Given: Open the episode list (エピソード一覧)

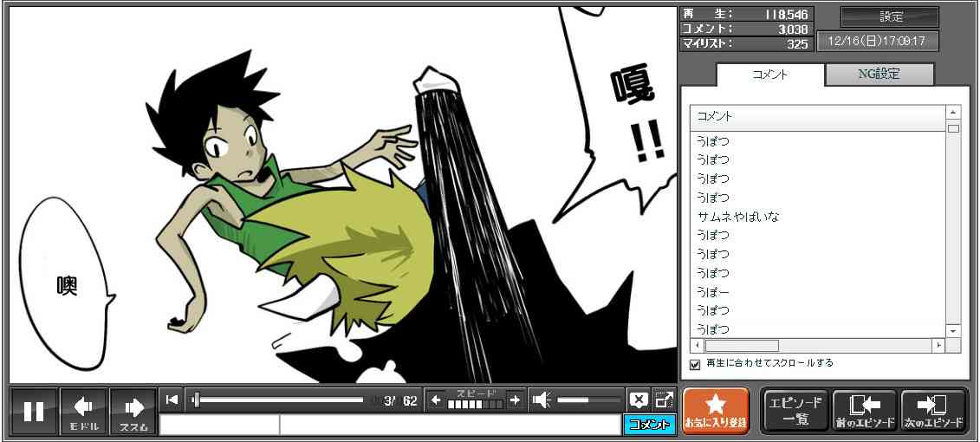Looking at the screenshot, I should tap(795, 410).
